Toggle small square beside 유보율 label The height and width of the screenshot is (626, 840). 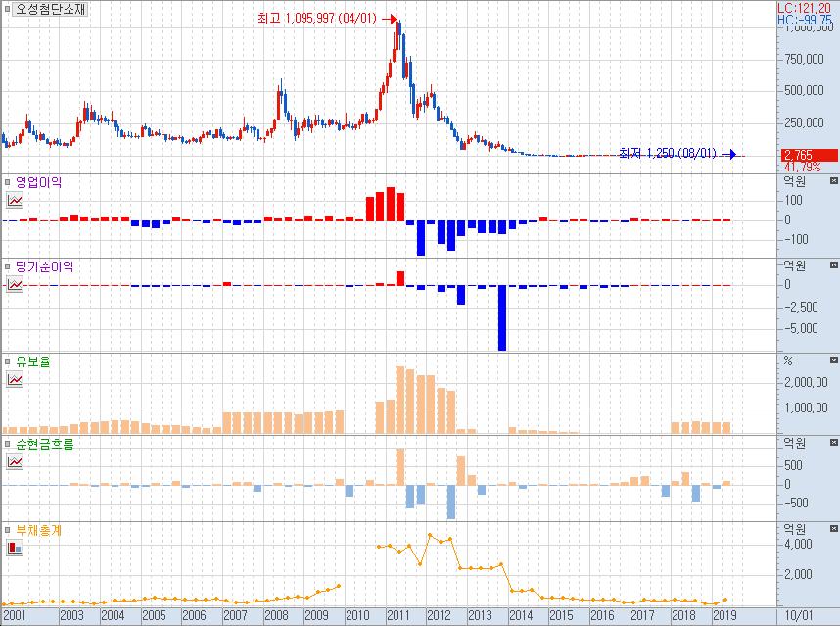[7, 361]
